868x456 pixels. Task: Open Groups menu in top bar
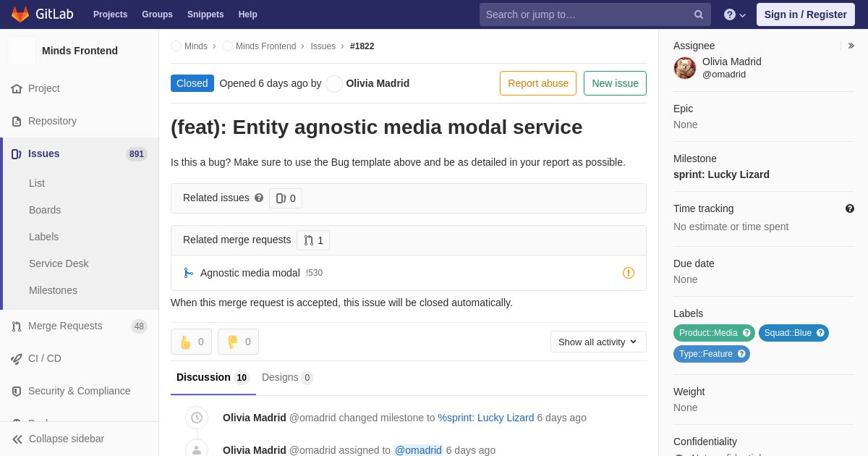157,14
